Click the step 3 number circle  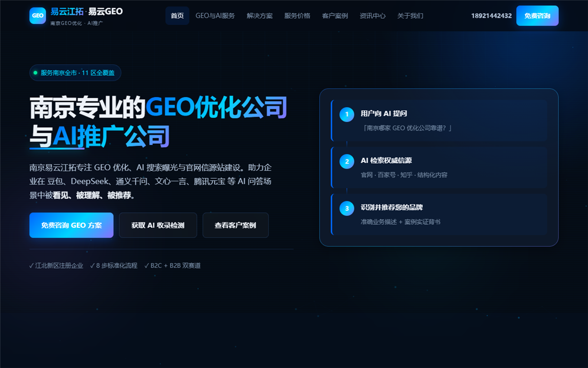pos(347,208)
